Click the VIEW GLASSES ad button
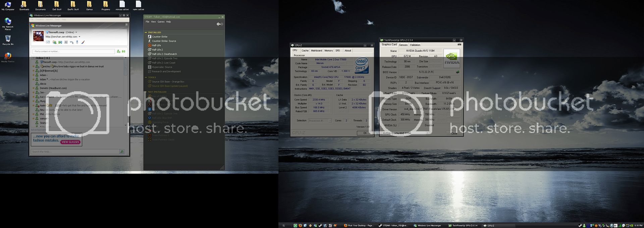Image resolution: width=644 pixels, height=228 pixels. 70,142
